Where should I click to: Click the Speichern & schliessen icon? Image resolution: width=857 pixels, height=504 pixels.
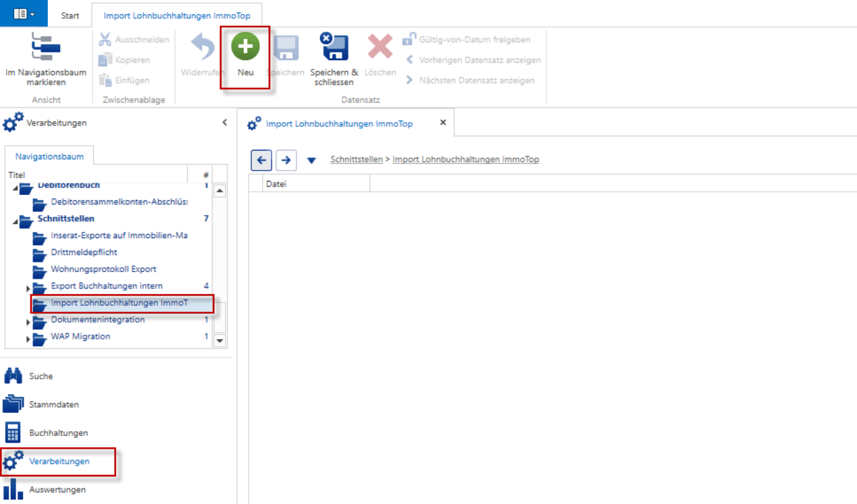tap(334, 47)
